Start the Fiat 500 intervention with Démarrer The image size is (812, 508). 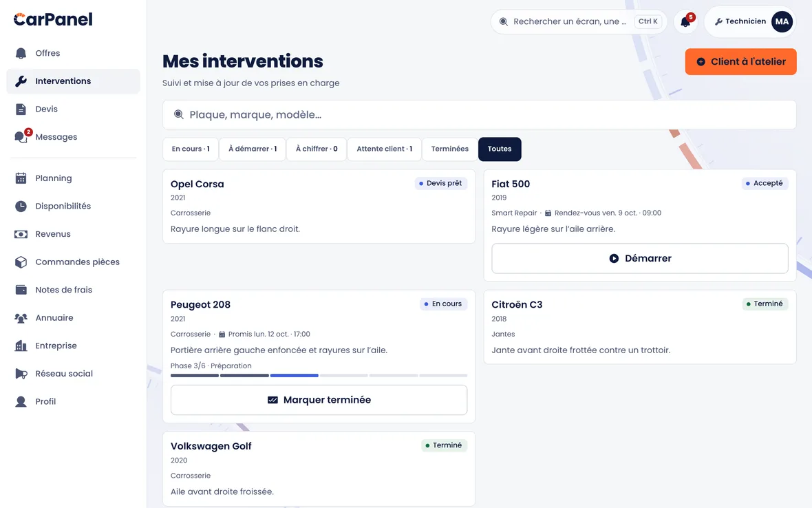[x=640, y=258]
